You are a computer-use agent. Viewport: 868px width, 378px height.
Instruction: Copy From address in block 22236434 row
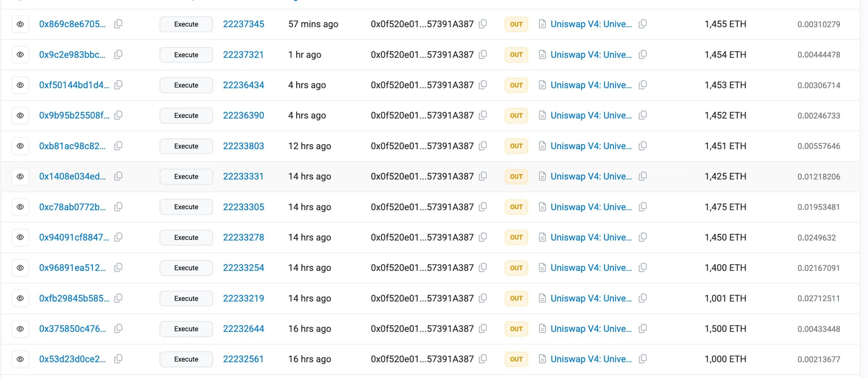click(x=483, y=85)
